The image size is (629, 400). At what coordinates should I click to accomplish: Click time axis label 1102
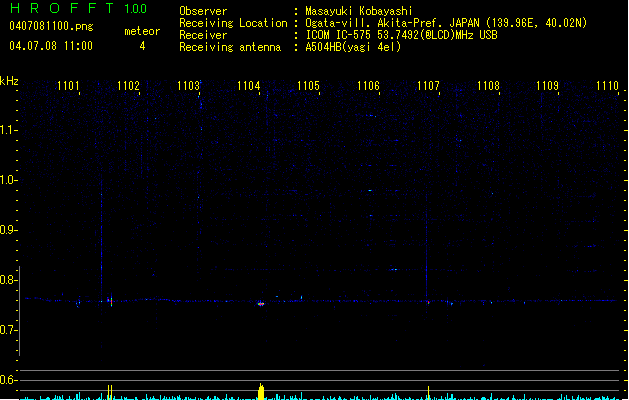click(x=128, y=86)
